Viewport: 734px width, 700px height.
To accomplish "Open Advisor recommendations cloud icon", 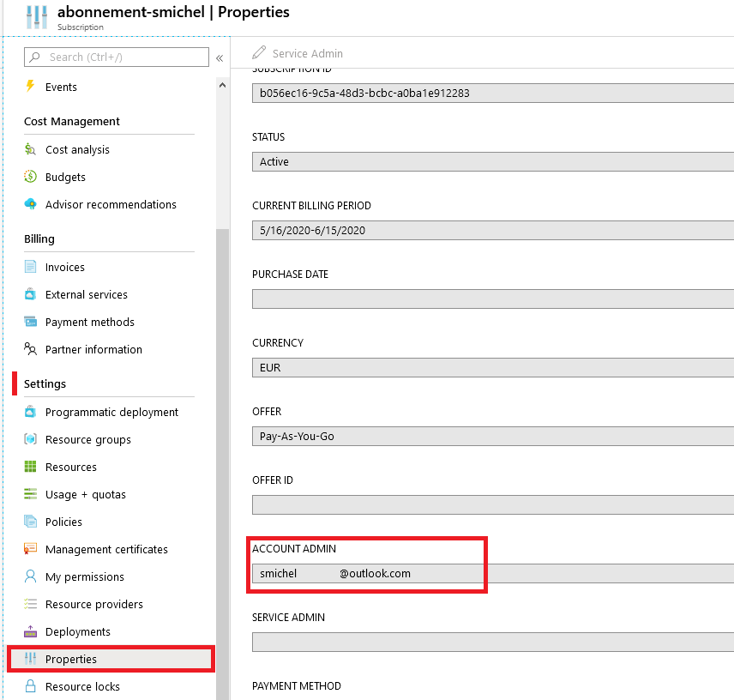I will point(31,204).
